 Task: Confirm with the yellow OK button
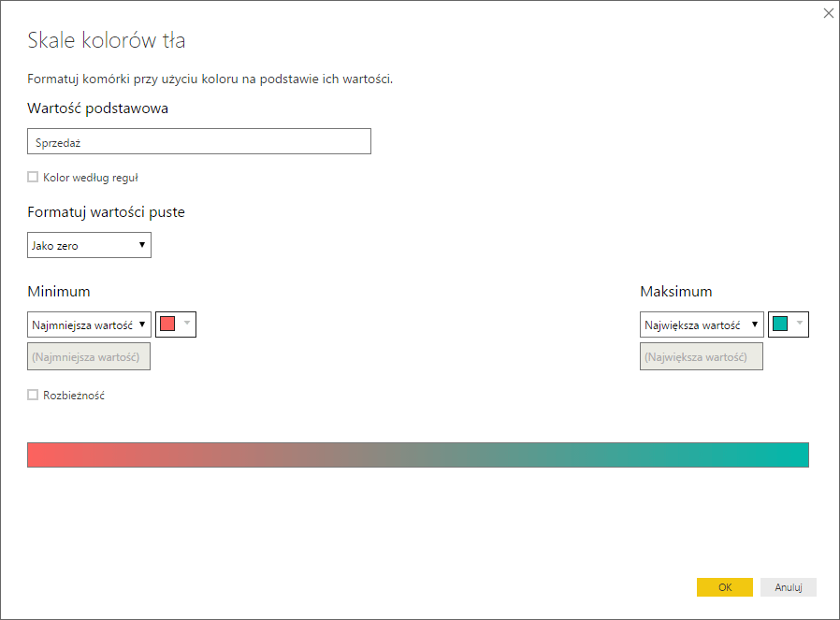(725, 587)
